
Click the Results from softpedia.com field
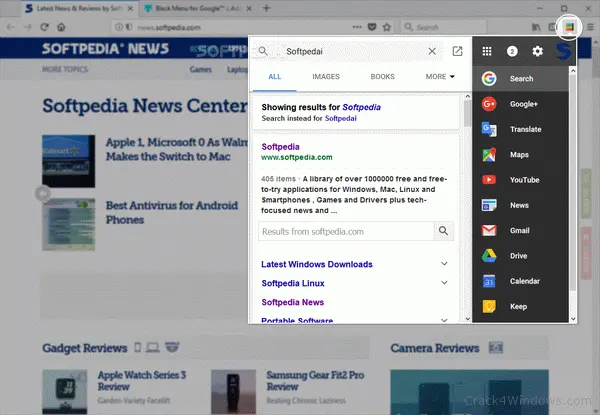(x=346, y=231)
